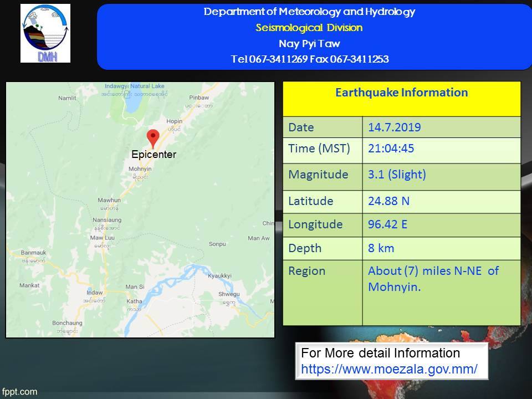Viewport: 532px width, 399px height.
Task: Select the depth value 8 km
Action: click(381, 248)
